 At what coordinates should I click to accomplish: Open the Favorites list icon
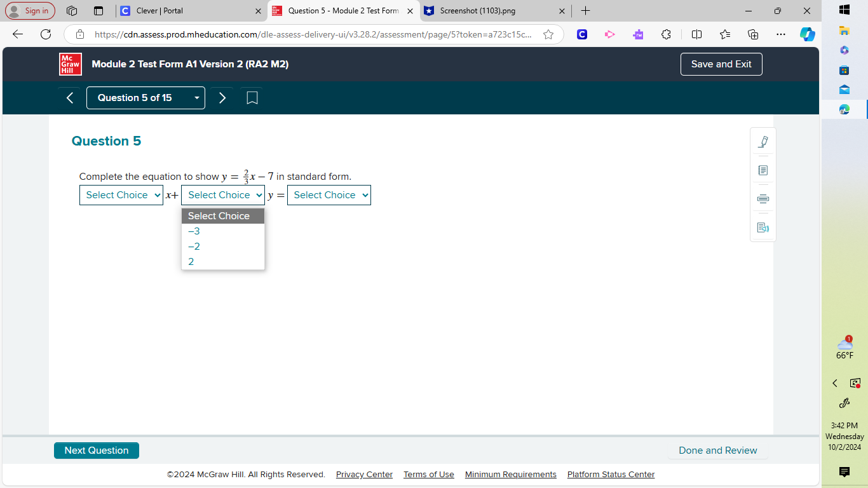pyautogui.click(x=725, y=34)
